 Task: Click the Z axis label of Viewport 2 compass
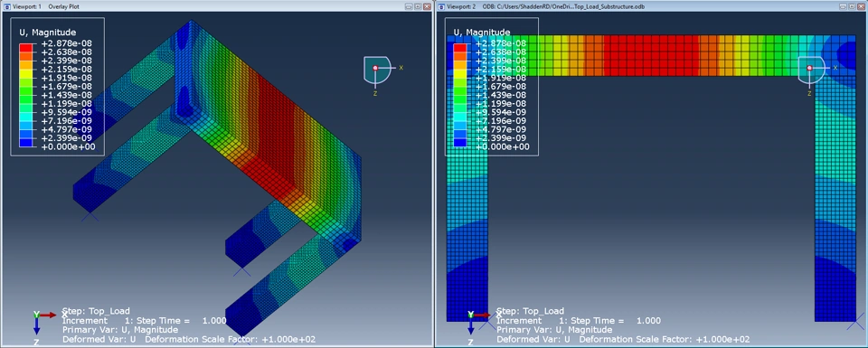(809, 93)
